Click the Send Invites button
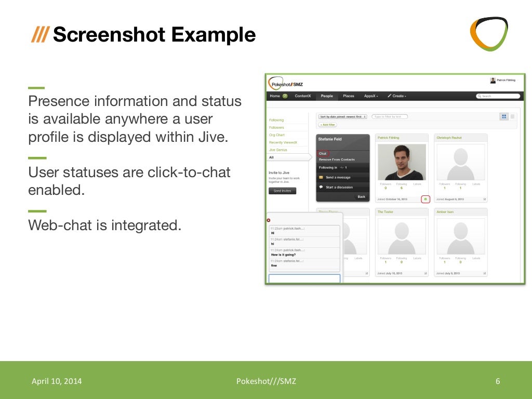The image size is (532, 399). point(282,191)
